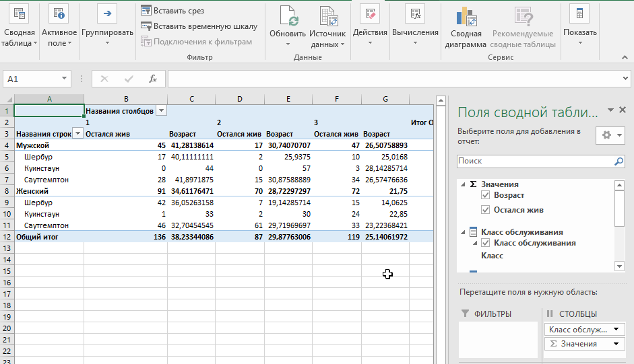Select the Женский row label cell
The height and width of the screenshot is (364, 634).
tap(49, 191)
